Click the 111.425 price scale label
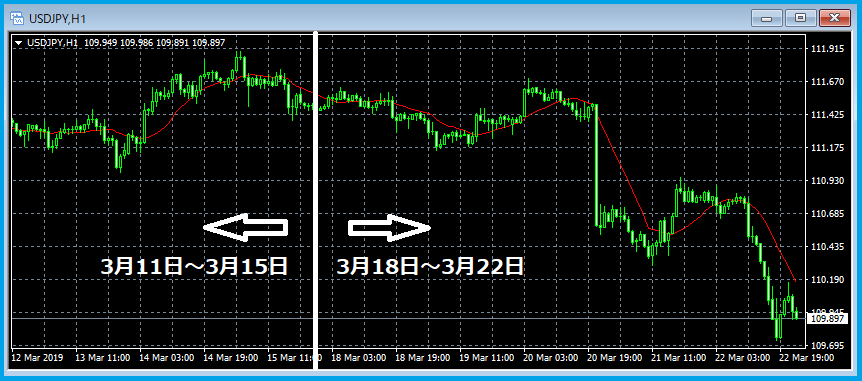Viewport: 862px width, 381px height. (x=827, y=115)
